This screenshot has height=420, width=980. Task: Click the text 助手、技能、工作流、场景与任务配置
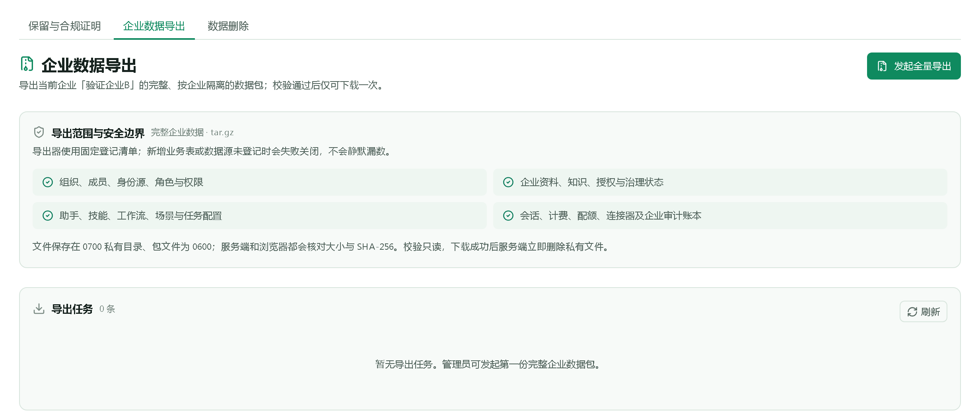click(141, 216)
